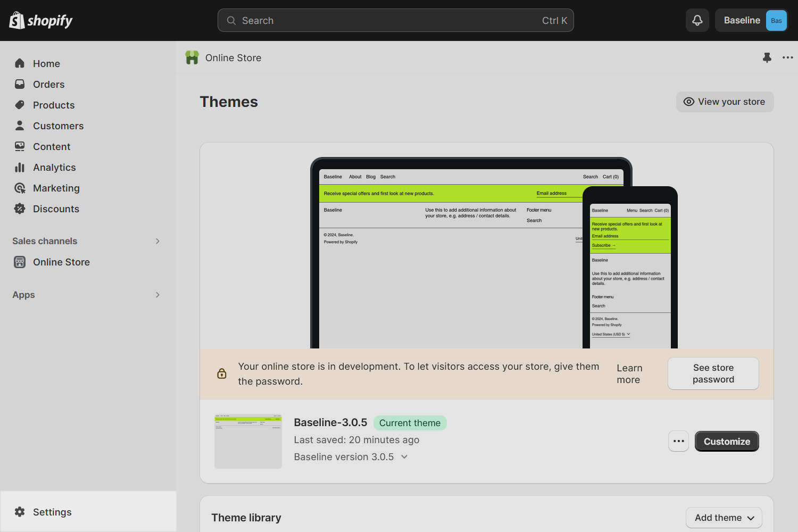Click the pin icon next to Online Store
798x532 pixels.
(767, 57)
